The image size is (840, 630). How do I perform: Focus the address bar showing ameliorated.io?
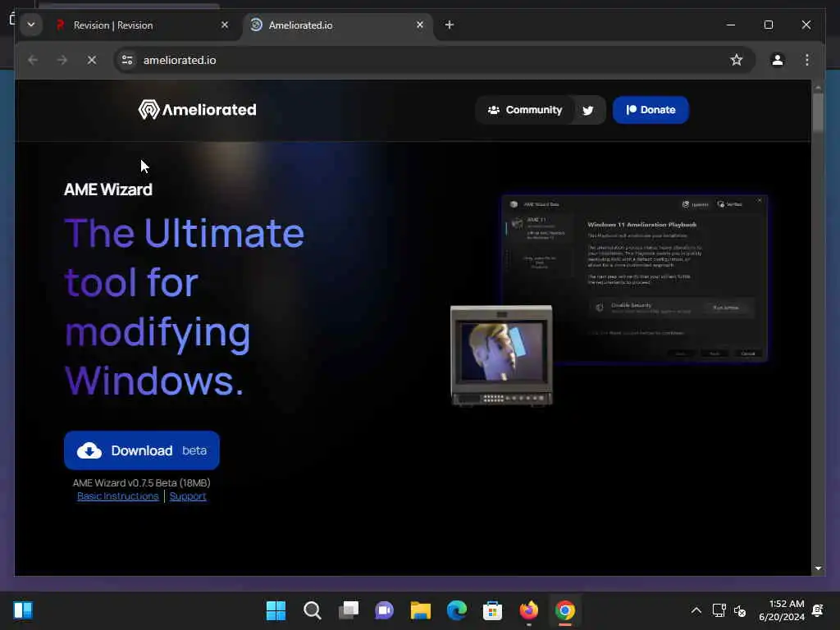point(434,60)
